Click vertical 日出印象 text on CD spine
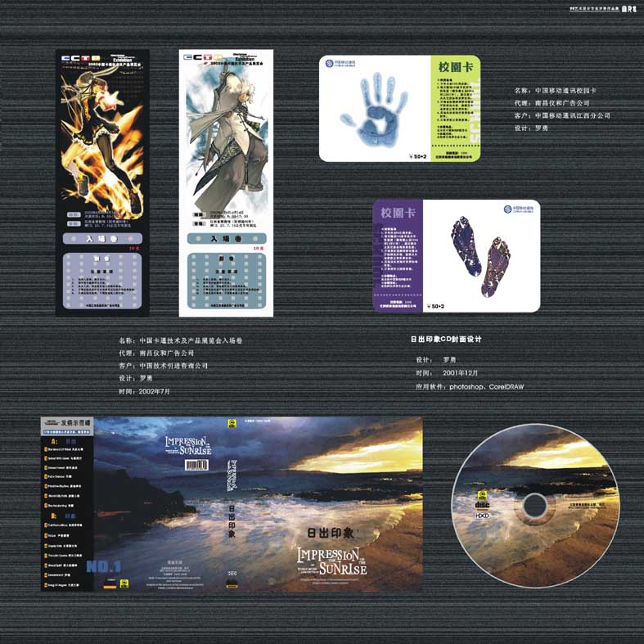This screenshot has height=644, width=644. coord(232,521)
